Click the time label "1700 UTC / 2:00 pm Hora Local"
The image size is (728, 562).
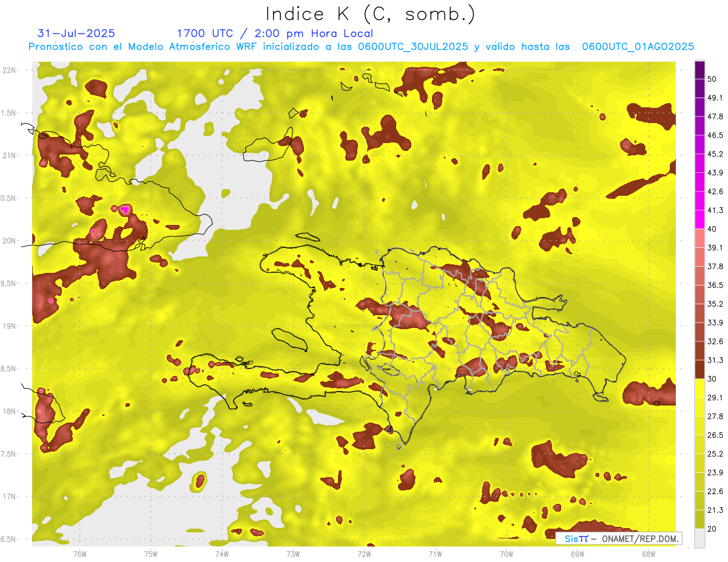pos(275,34)
